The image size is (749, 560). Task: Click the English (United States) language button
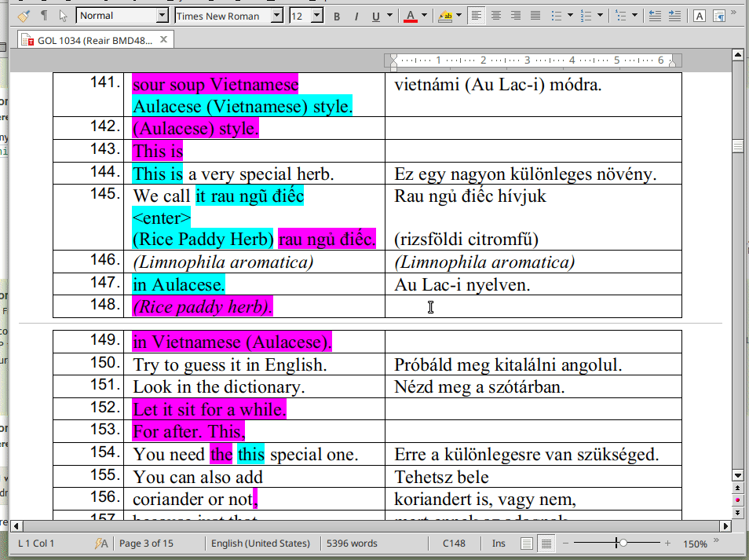(x=261, y=544)
